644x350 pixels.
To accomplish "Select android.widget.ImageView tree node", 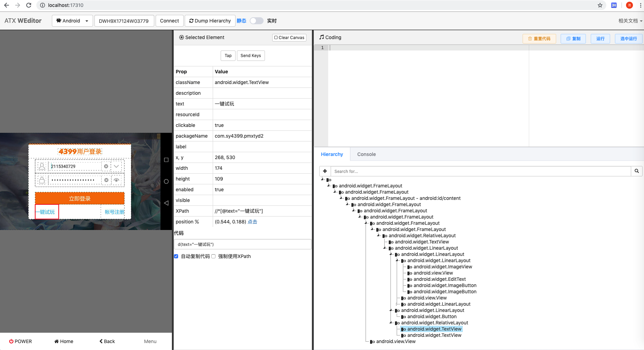I will point(443,267).
